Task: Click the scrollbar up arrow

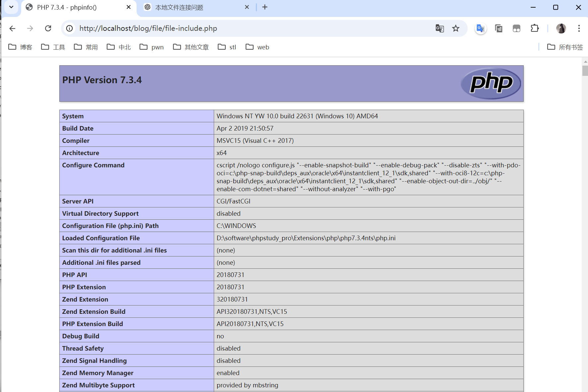Action: pyautogui.click(x=585, y=62)
